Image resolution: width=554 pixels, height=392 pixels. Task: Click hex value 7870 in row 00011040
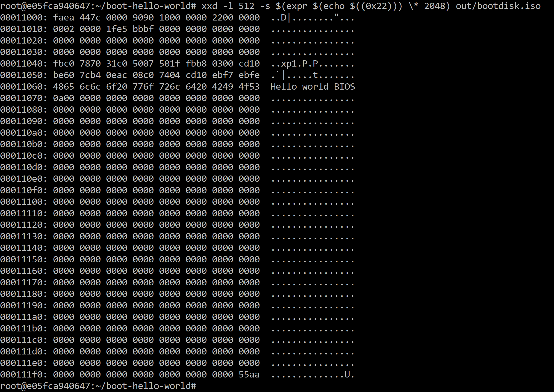pyautogui.click(x=90, y=64)
